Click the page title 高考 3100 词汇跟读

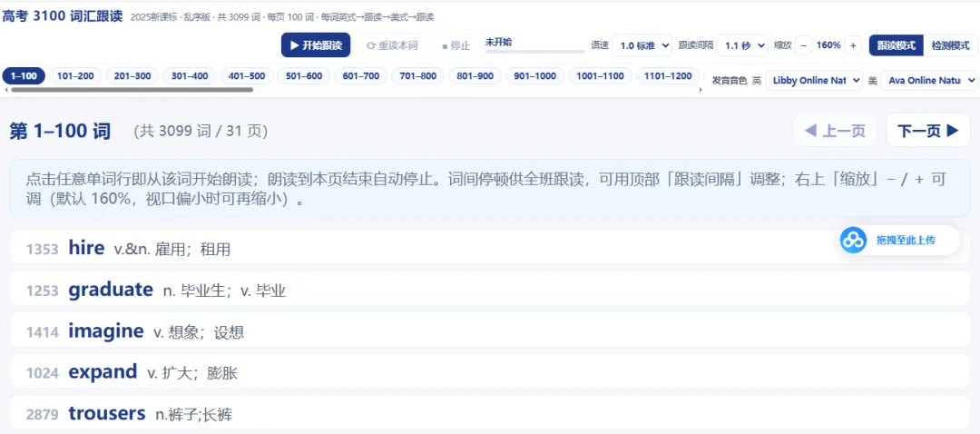pos(62,16)
